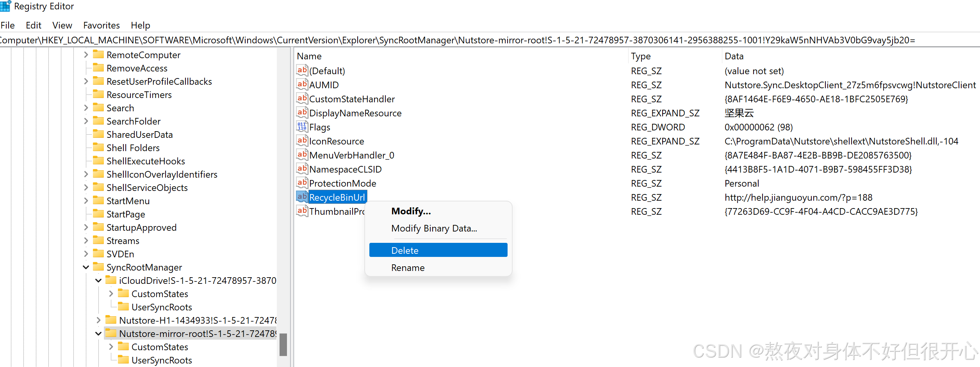
Task: Select CustomStates under Nutstore-mirror-root
Action: pyautogui.click(x=160, y=347)
